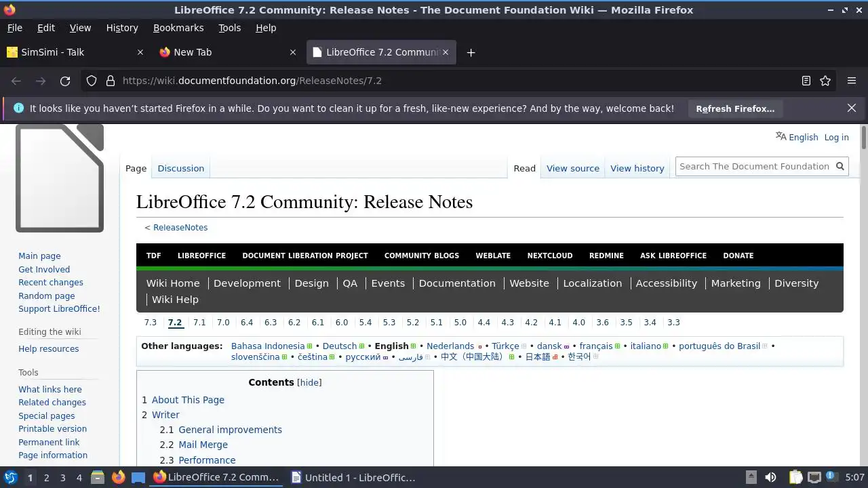Hide the Contents table via [hide]
This screenshot has width=868, height=488.
tap(309, 382)
